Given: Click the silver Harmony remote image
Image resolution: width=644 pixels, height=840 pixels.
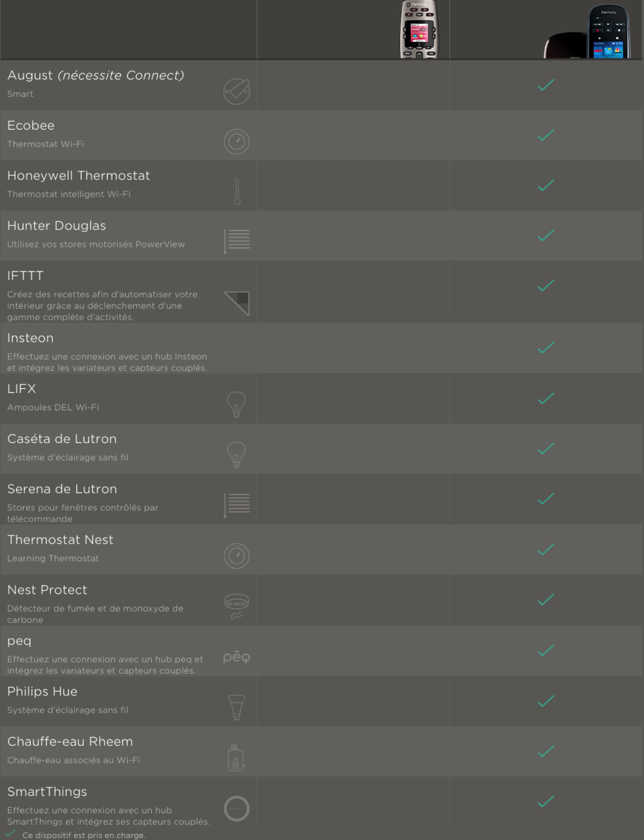Looking at the screenshot, I should pyautogui.click(x=419, y=29).
